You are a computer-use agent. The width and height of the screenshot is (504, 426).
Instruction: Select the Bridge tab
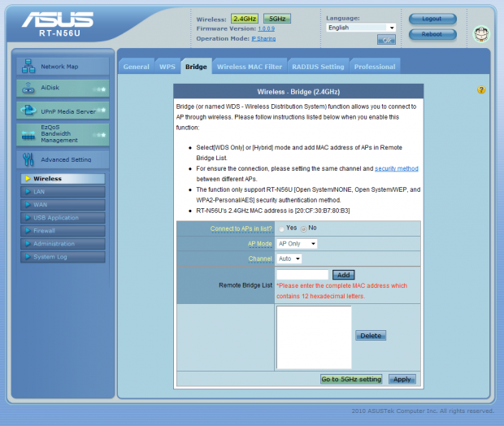196,67
